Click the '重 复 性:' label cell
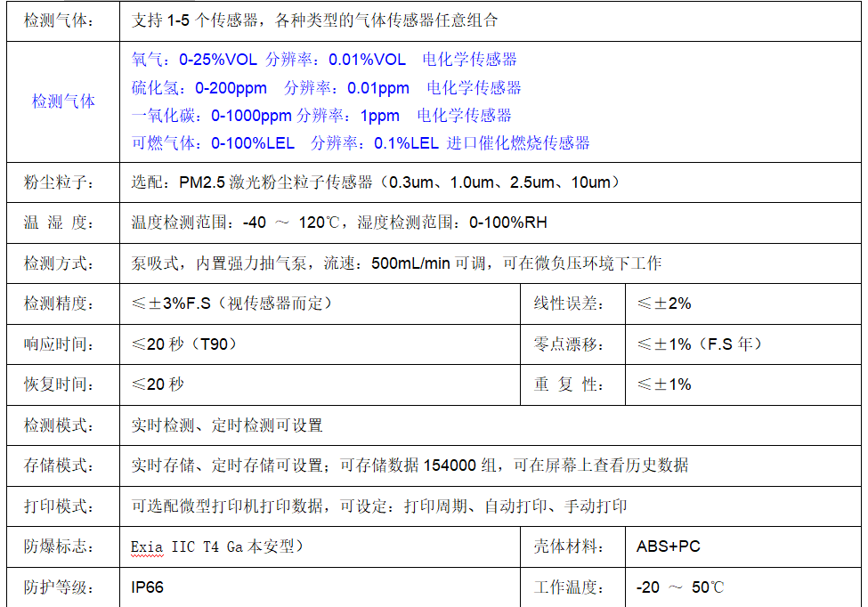868x607 pixels. [x=573, y=384]
